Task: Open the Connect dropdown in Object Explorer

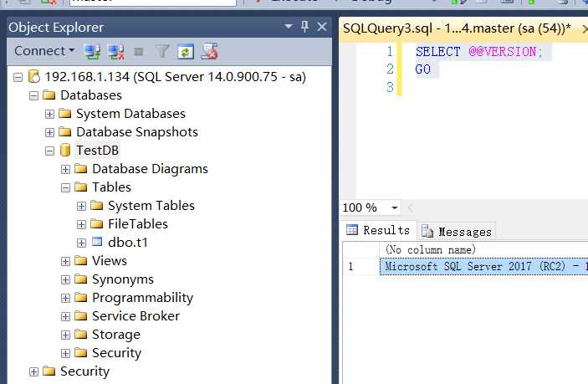Action: [x=44, y=51]
